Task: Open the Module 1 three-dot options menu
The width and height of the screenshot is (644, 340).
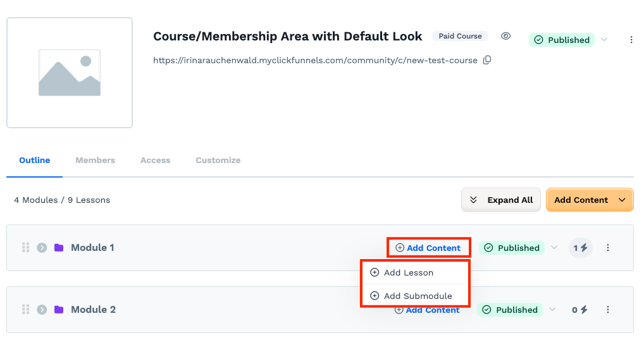Action: click(608, 248)
